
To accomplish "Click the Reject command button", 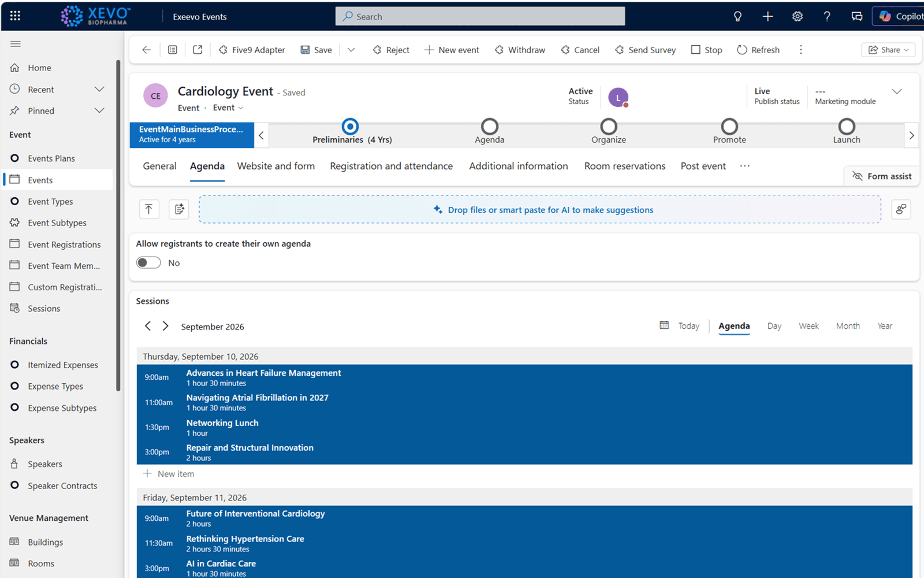I will 391,50.
